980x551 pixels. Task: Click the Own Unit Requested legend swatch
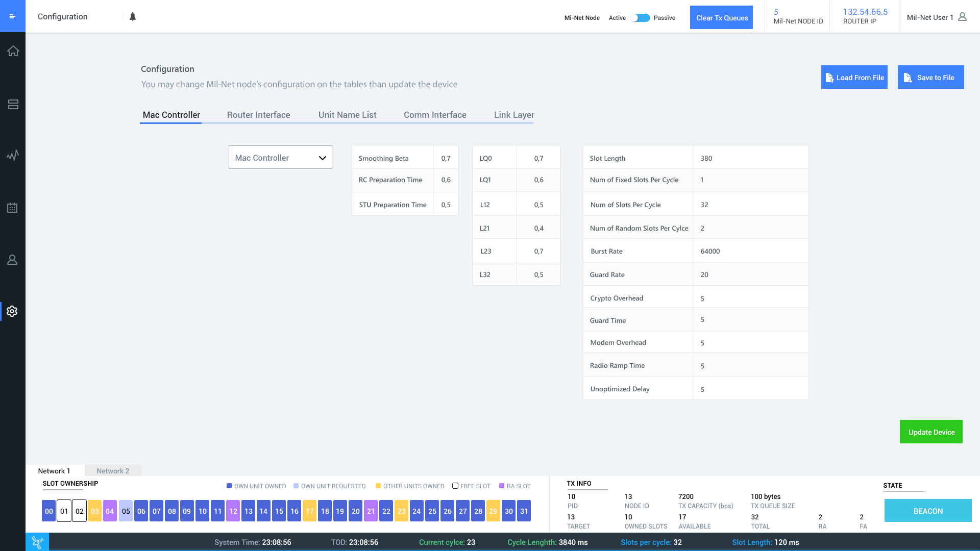pyautogui.click(x=296, y=486)
